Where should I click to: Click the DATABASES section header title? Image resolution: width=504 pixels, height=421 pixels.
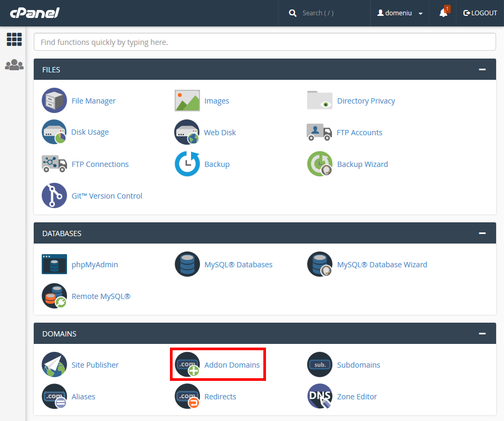pos(62,233)
